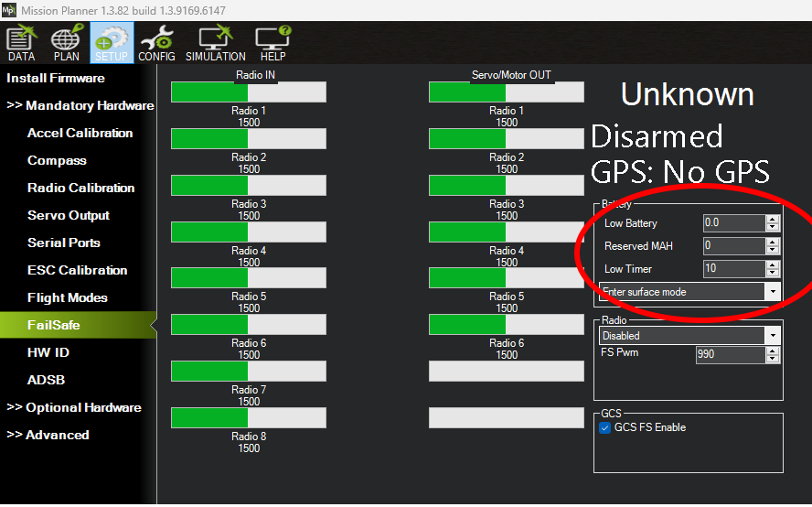Open the Enter surface mode battery dropdown
This screenshot has height=507, width=812.
(x=689, y=292)
